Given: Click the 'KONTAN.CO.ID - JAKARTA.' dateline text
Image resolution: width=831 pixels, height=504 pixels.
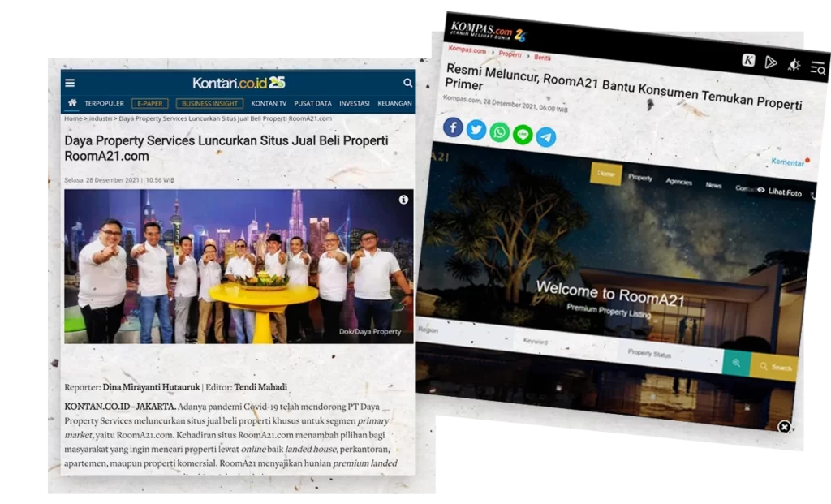Looking at the screenshot, I should [x=120, y=407].
